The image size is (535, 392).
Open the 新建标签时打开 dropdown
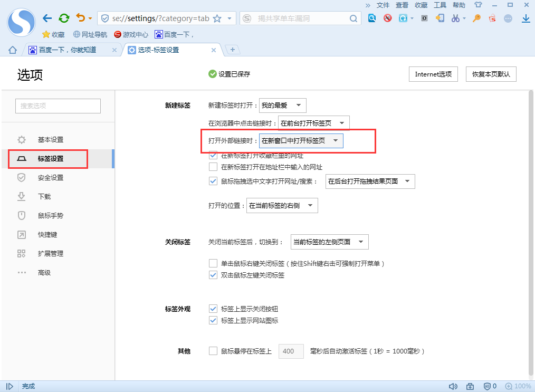click(x=283, y=105)
